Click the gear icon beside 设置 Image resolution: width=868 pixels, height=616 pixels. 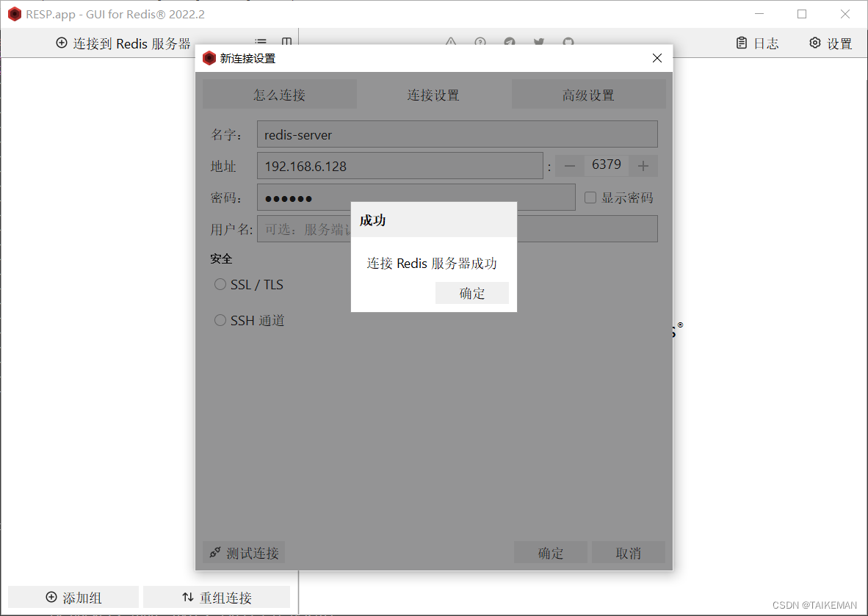815,43
